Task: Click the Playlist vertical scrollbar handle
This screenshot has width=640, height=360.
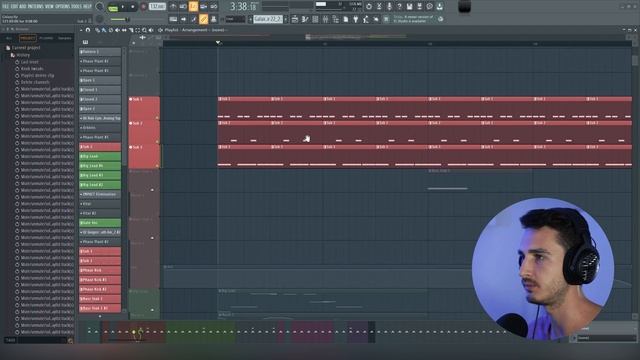Action: [635, 60]
